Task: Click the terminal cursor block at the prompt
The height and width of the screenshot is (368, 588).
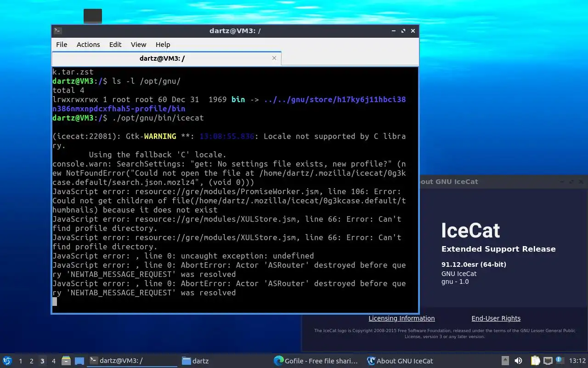Action: pyautogui.click(x=55, y=302)
